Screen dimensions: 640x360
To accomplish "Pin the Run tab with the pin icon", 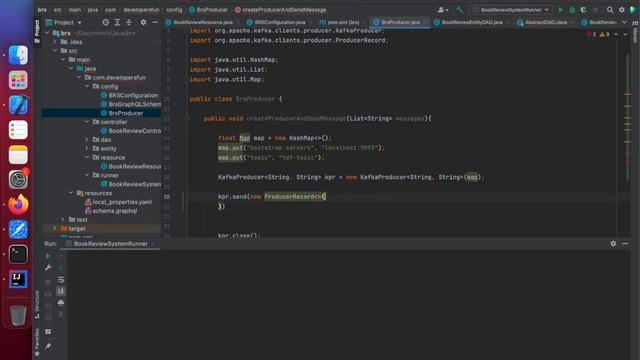I will coord(48,346).
